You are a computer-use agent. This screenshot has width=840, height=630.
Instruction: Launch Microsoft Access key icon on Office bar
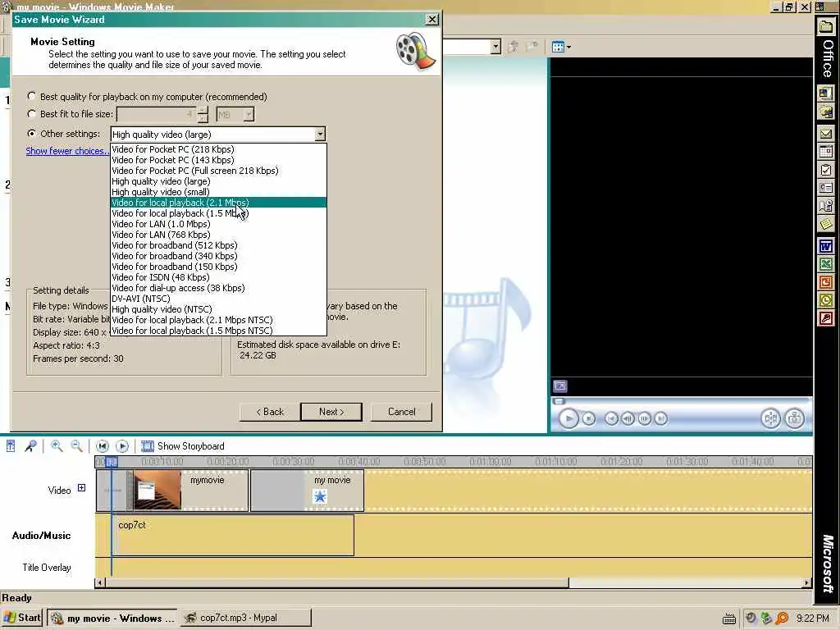coord(826,319)
